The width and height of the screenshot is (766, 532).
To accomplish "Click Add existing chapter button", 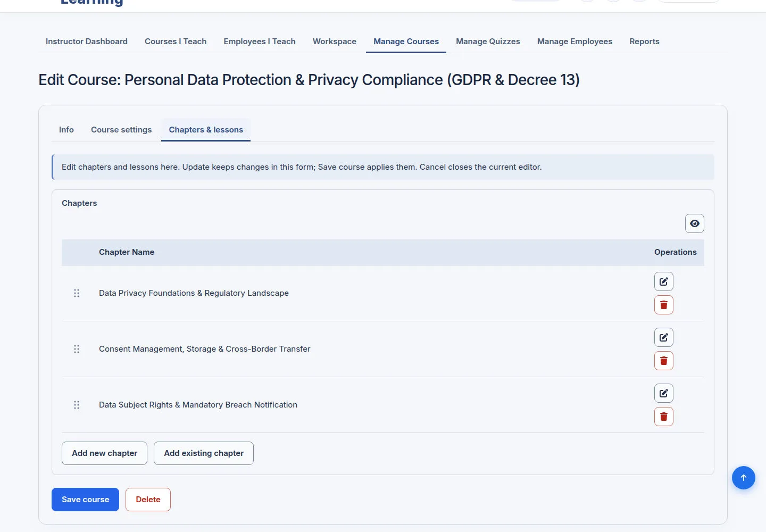I will coord(204,453).
